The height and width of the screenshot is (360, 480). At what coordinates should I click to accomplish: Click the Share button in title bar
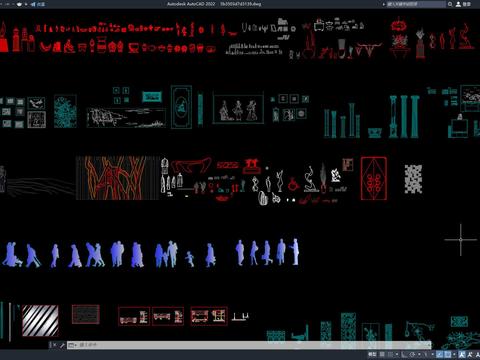tap(38, 4)
